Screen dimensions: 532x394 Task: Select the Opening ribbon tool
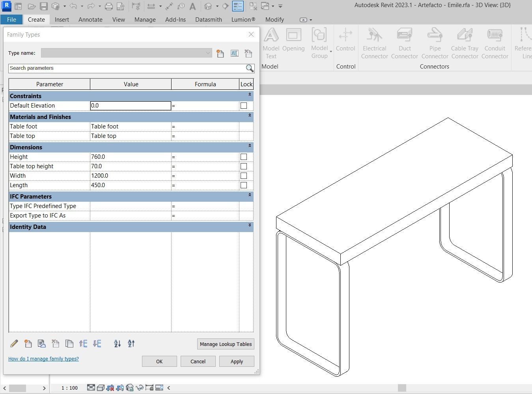293,39
